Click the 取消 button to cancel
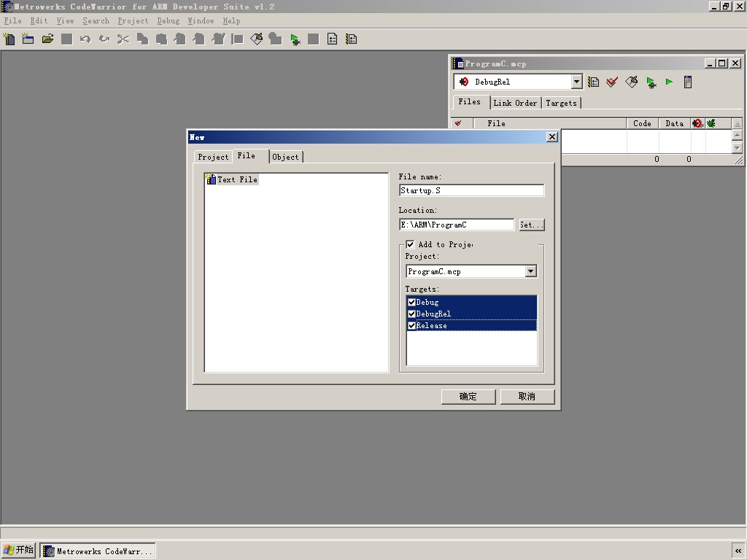This screenshot has width=747, height=560. pyautogui.click(x=527, y=397)
